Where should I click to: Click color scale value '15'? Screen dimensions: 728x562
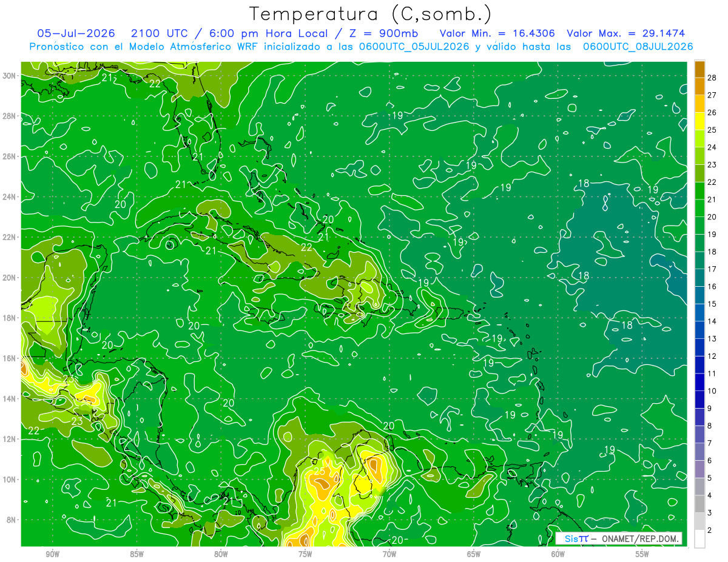712,304
